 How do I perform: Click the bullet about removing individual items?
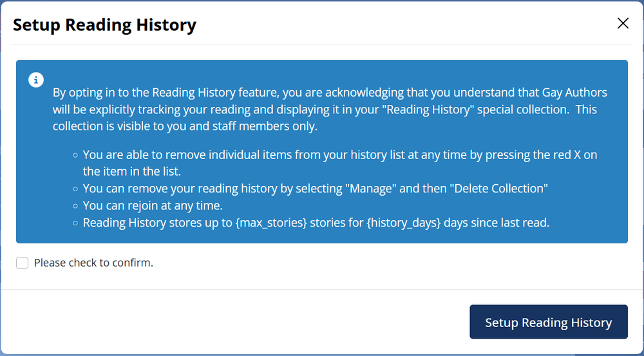click(339, 163)
